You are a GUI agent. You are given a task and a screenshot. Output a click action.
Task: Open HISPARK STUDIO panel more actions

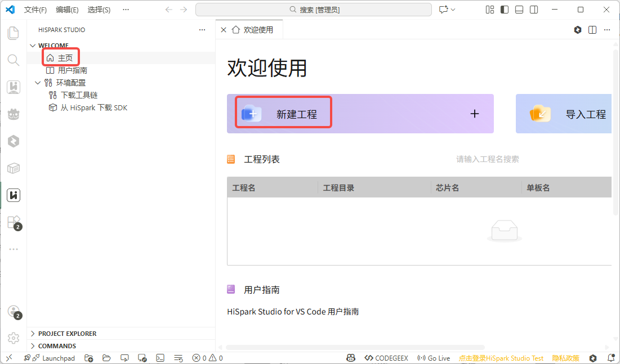pos(202,30)
